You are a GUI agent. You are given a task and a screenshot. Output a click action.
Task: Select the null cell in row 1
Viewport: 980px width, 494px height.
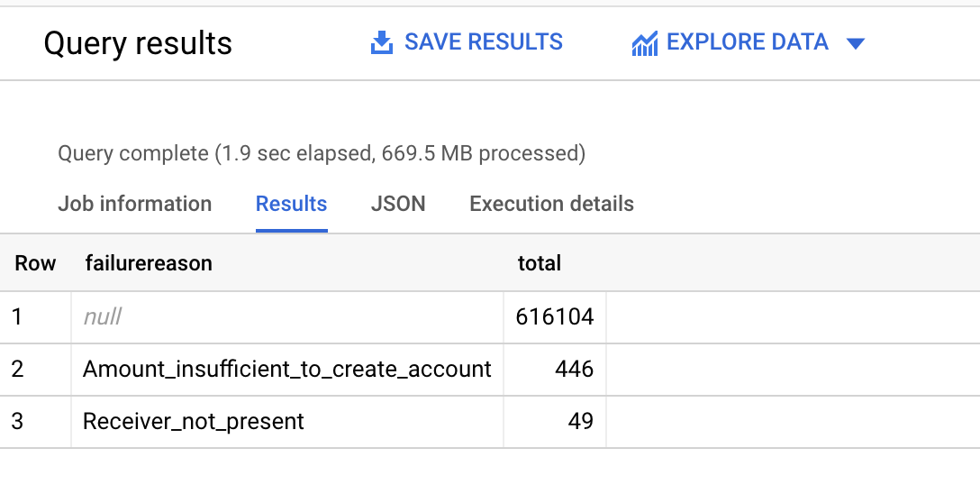[x=103, y=316]
